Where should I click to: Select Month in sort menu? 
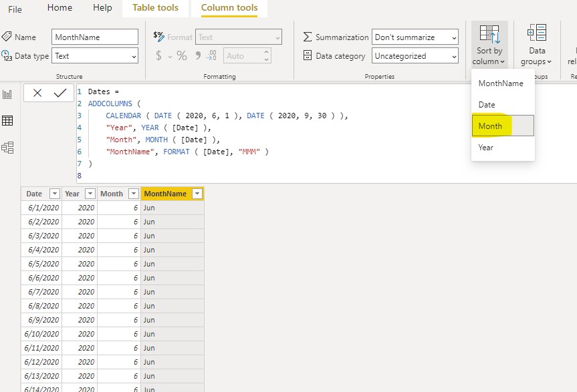click(503, 126)
